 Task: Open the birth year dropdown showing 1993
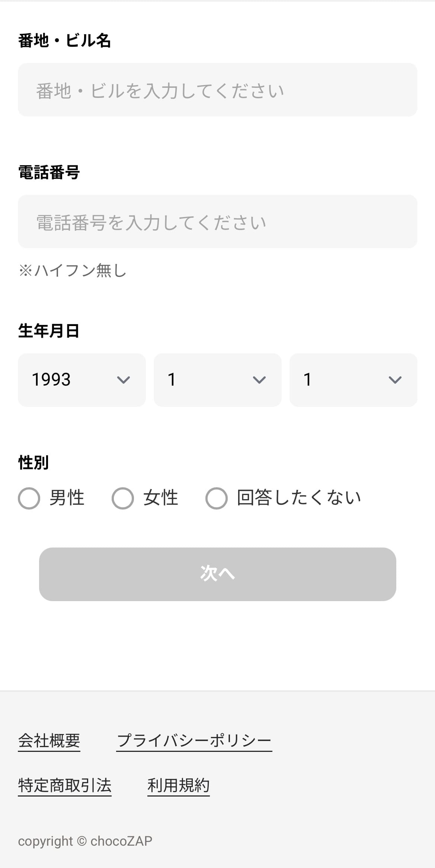click(x=82, y=380)
